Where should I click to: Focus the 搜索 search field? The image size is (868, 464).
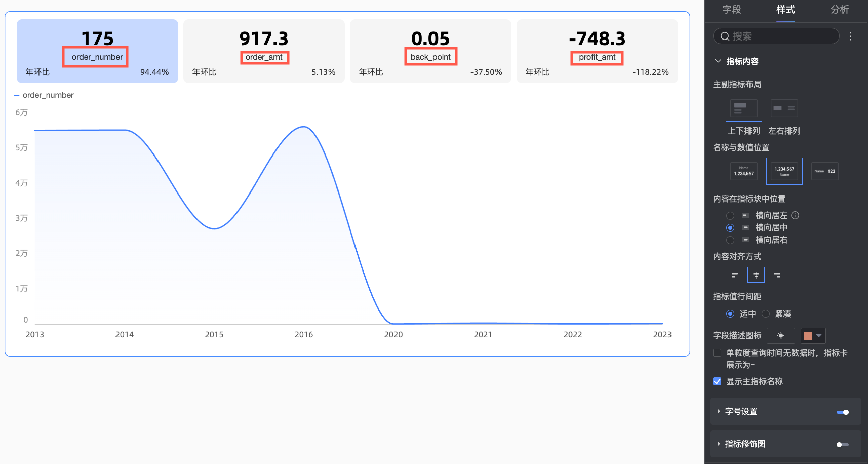point(776,36)
